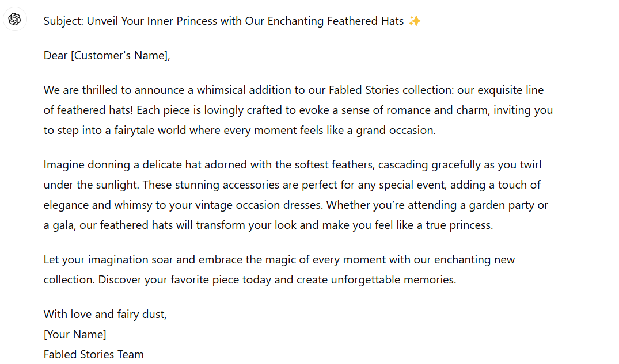This screenshot has width=619, height=364.
Task: Click the "With love and fairy dust," line
Action: 105,315
